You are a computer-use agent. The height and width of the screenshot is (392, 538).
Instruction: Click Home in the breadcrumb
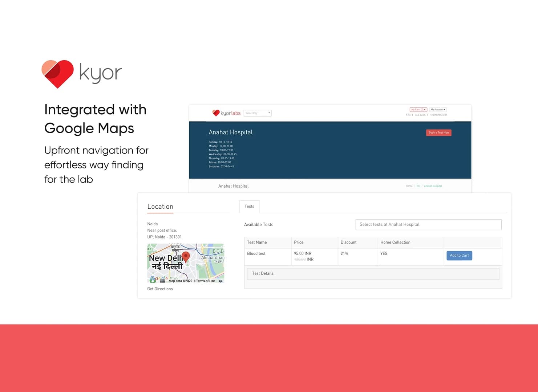pos(409,186)
